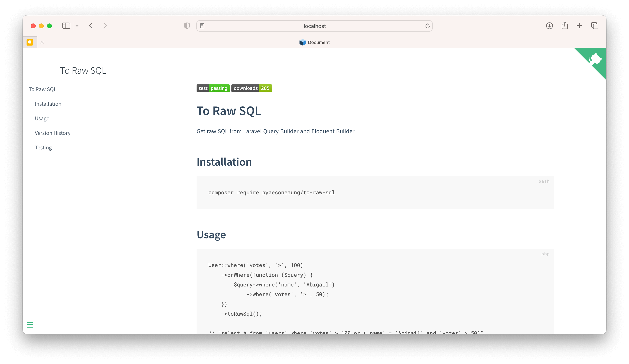Reload the localhost page
The width and height of the screenshot is (629, 364).
(427, 26)
